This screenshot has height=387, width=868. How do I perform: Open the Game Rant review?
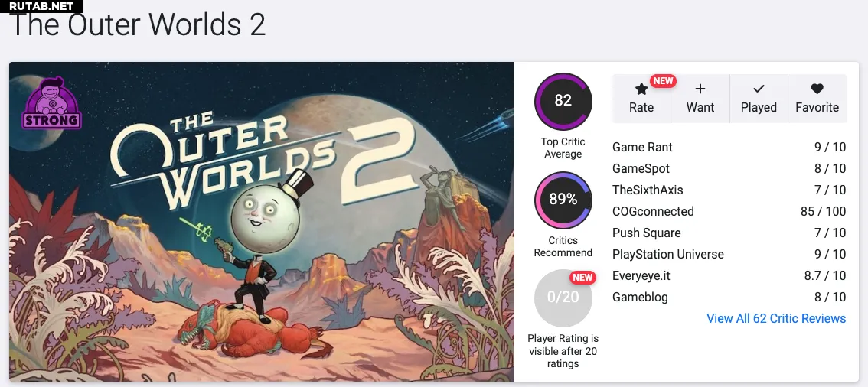coord(642,147)
